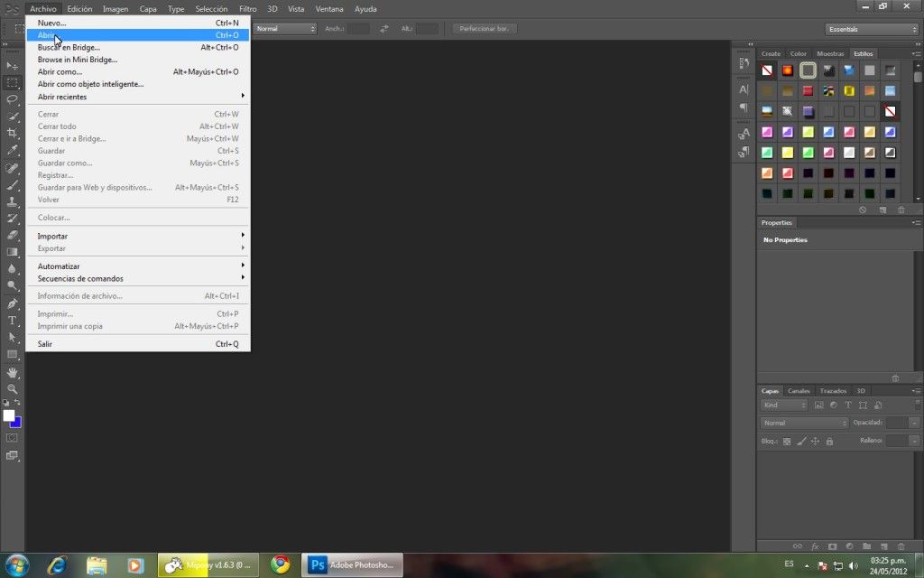Select the Path Selection tool
This screenshot has height=578, width=924.
coord(12,338)
